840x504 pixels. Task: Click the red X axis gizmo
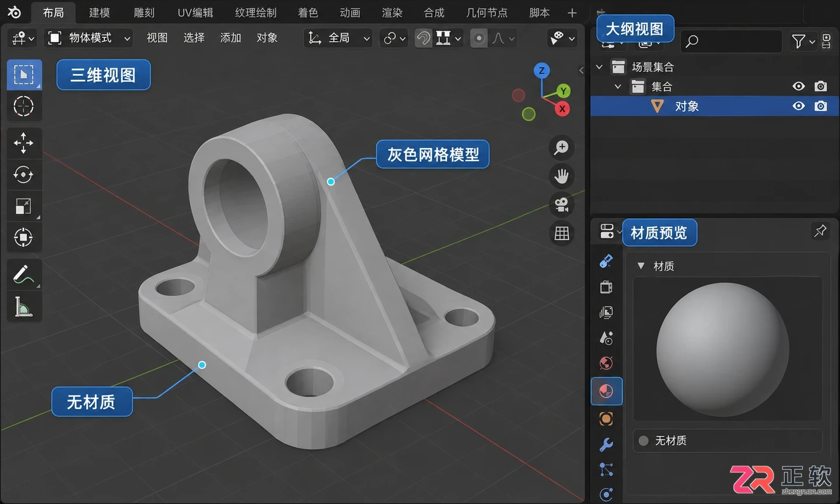(x=562, y=108)
